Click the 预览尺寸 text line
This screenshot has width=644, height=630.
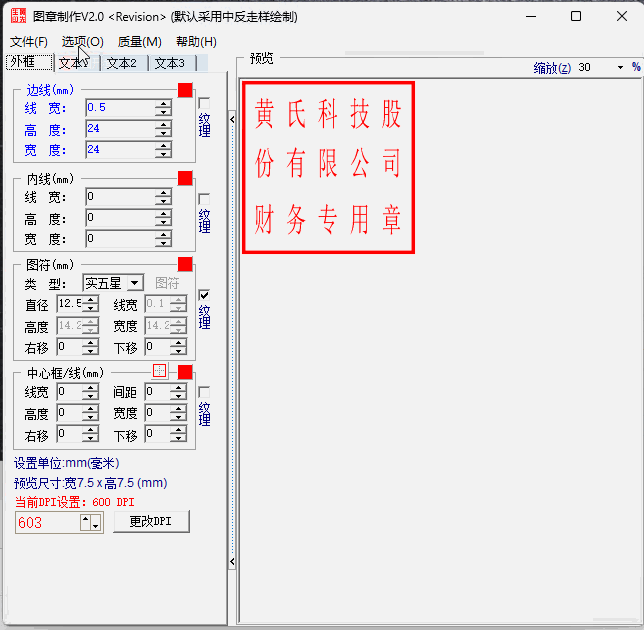(x=91, y=483)
